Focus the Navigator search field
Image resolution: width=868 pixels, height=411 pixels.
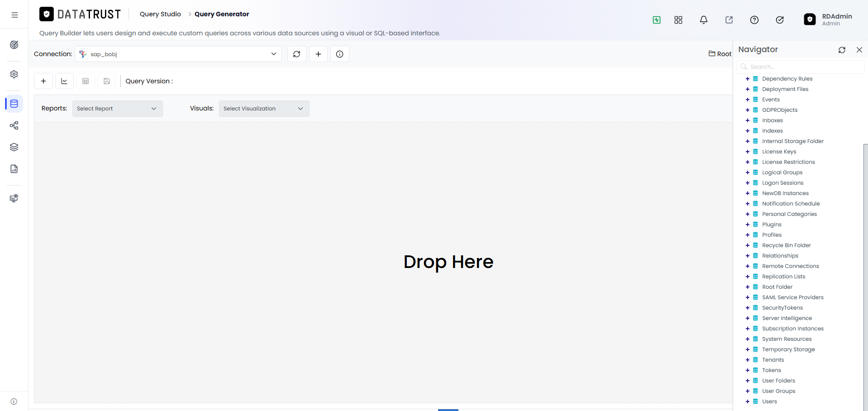(x=800, y=67)
